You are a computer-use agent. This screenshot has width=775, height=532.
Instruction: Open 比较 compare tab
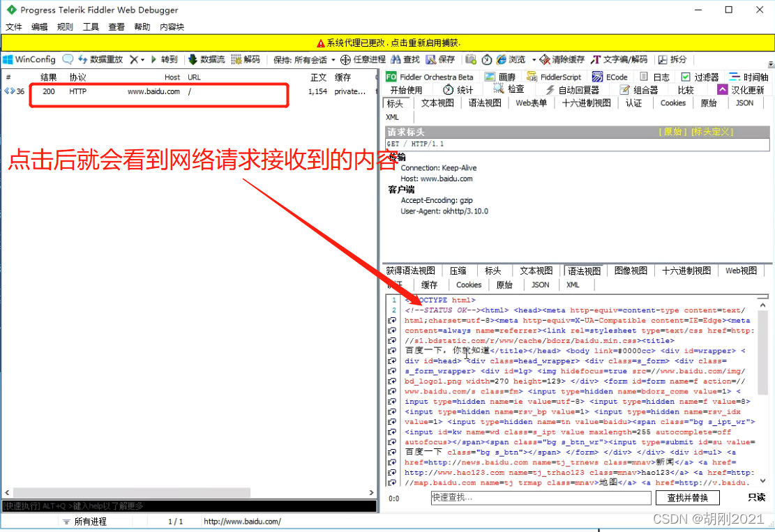pyautogui.click(x=686, y=90)
